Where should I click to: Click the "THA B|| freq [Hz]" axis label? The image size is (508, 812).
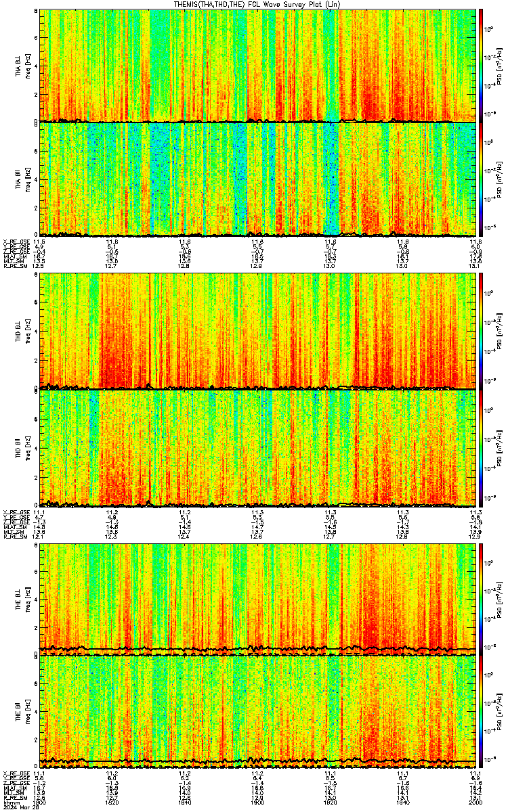[x=22, y=179]
